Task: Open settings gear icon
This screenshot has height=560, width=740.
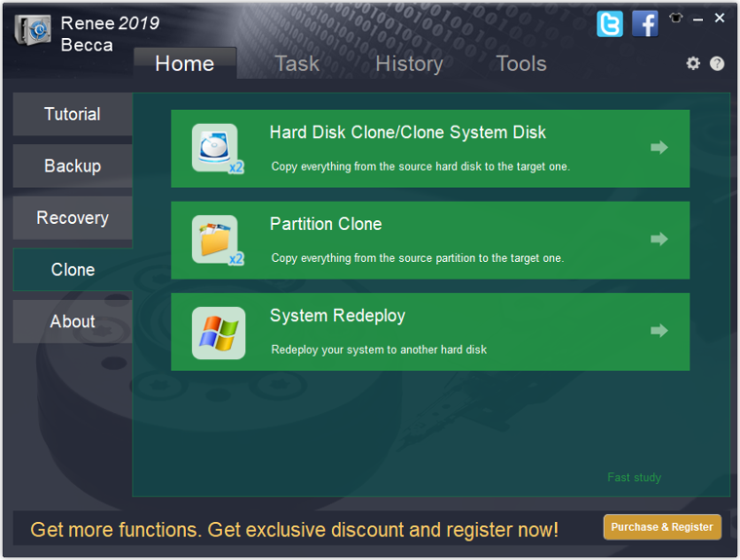Action: (693, 63)
